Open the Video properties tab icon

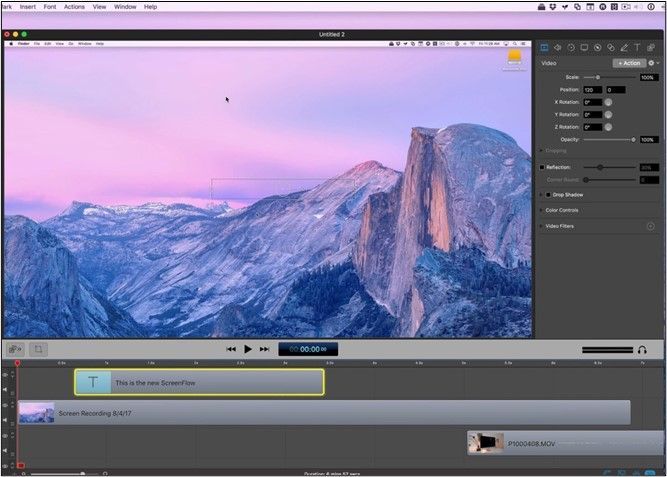[545, 47]
